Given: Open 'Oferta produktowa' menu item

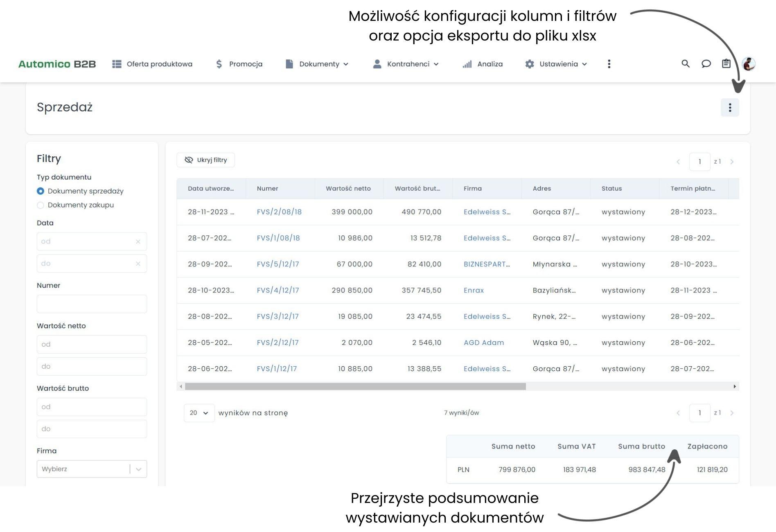Looking at the screenshot, I should click(153, 64).
